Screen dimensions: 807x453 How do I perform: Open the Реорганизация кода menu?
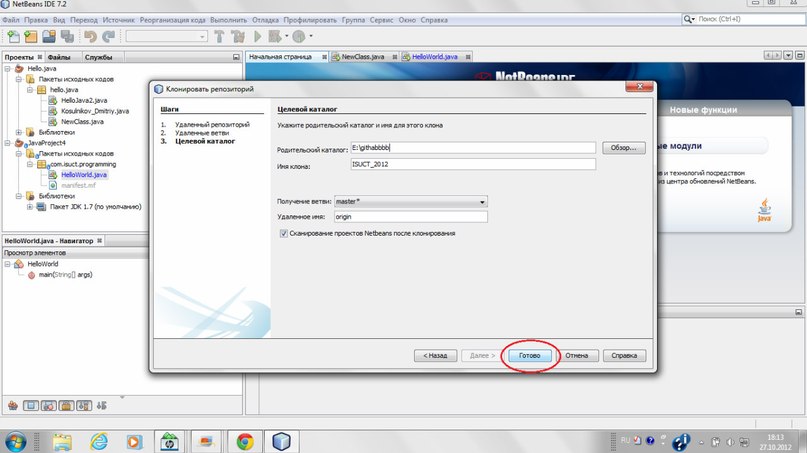(x=172, y=20)
